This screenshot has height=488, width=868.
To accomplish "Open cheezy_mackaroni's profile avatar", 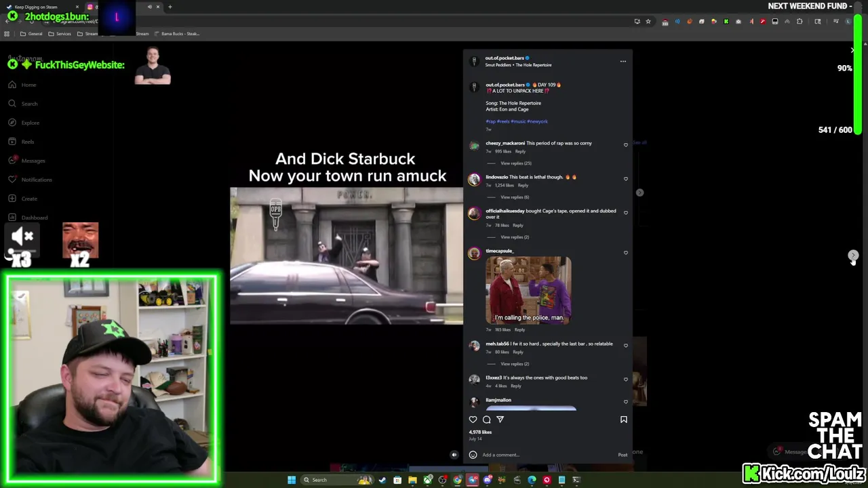I will (x=474, y=145).
